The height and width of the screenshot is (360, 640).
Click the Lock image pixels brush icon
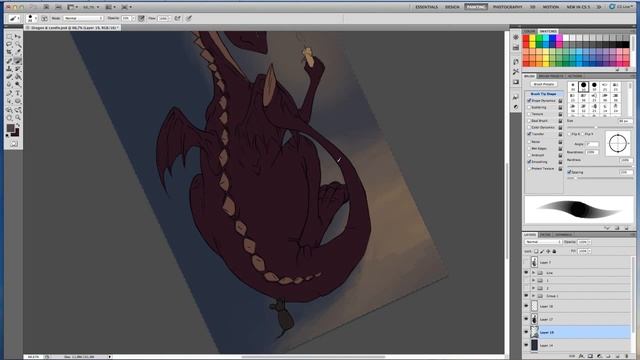pyautogui.click(x=542, y=251)
